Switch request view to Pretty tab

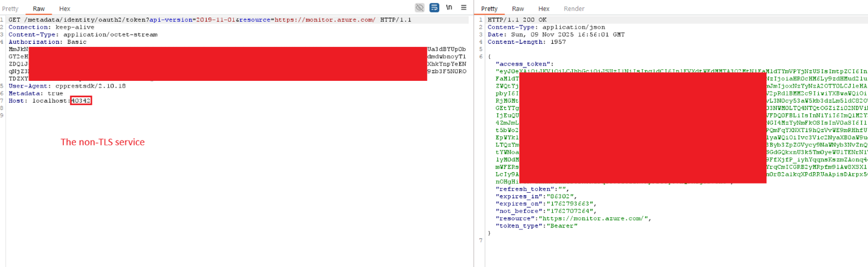click(10, 9)
